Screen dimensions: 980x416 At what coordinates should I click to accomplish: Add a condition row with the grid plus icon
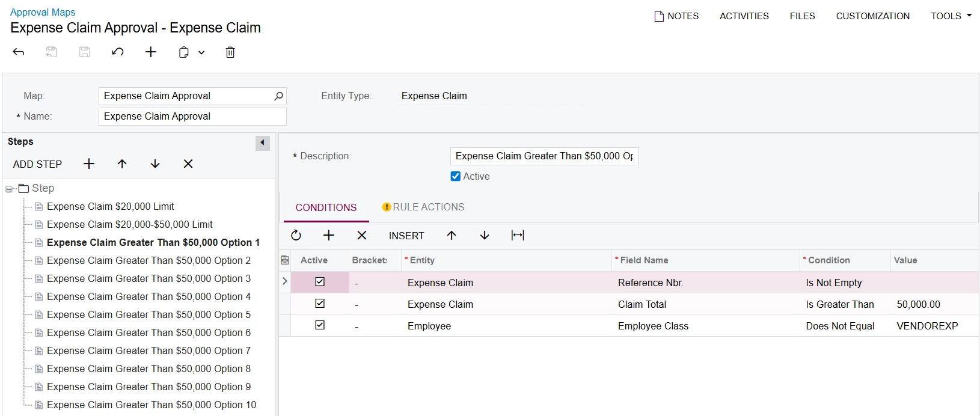329,236
